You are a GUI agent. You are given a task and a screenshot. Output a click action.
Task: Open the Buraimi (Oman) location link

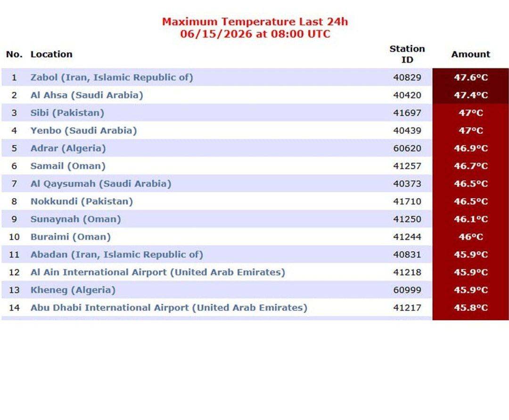coord(70,237)
